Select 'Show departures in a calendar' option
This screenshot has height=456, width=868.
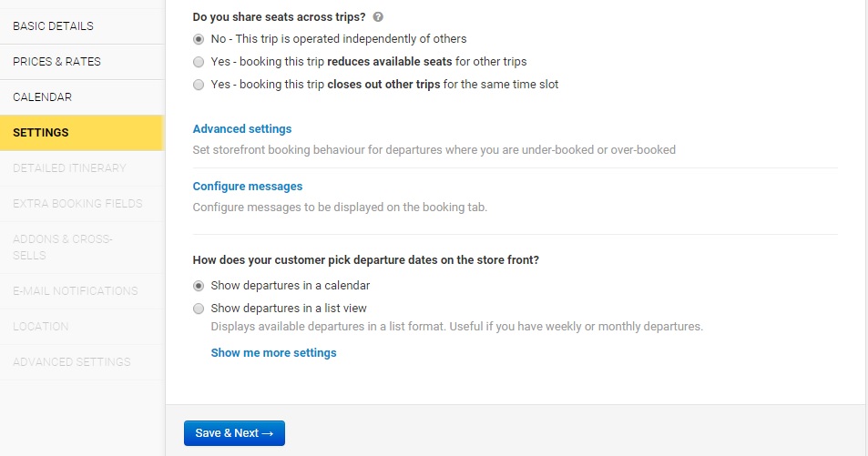tap(199, 286)
